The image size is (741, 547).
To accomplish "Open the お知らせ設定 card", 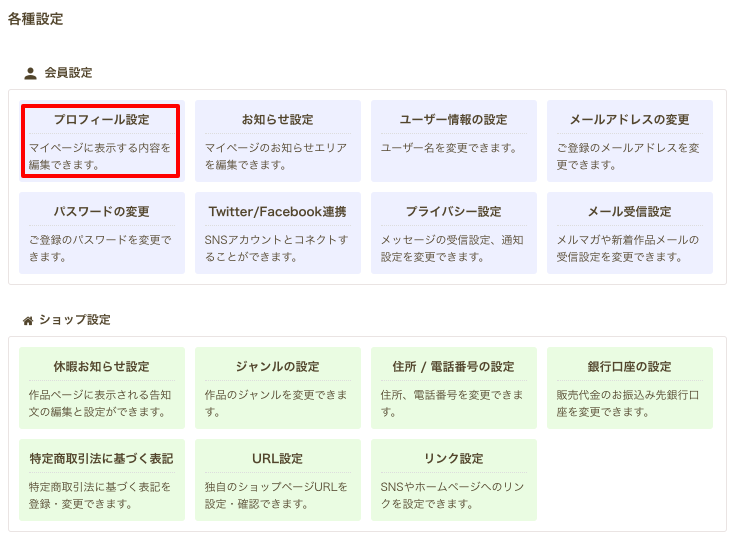I will click(x=278, y=141).
